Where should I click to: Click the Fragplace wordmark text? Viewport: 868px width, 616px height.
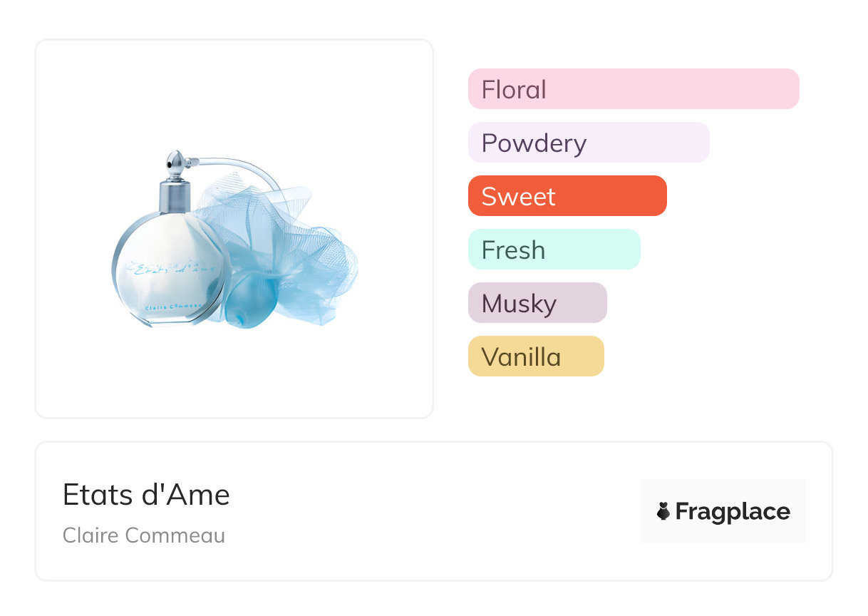tap(732, 511)
